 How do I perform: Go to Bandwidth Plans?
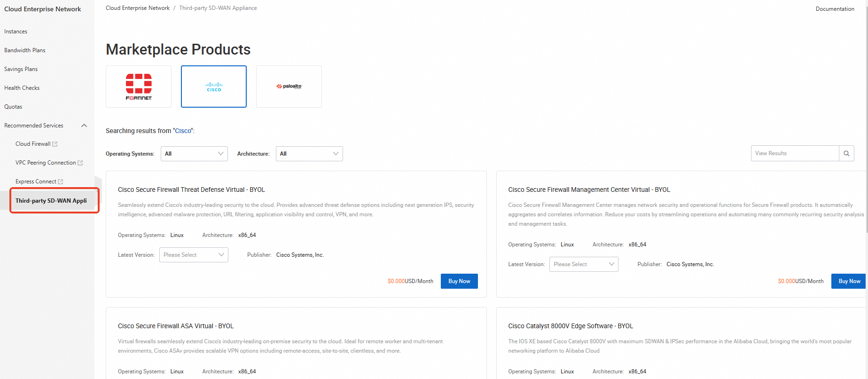point(25,50)
